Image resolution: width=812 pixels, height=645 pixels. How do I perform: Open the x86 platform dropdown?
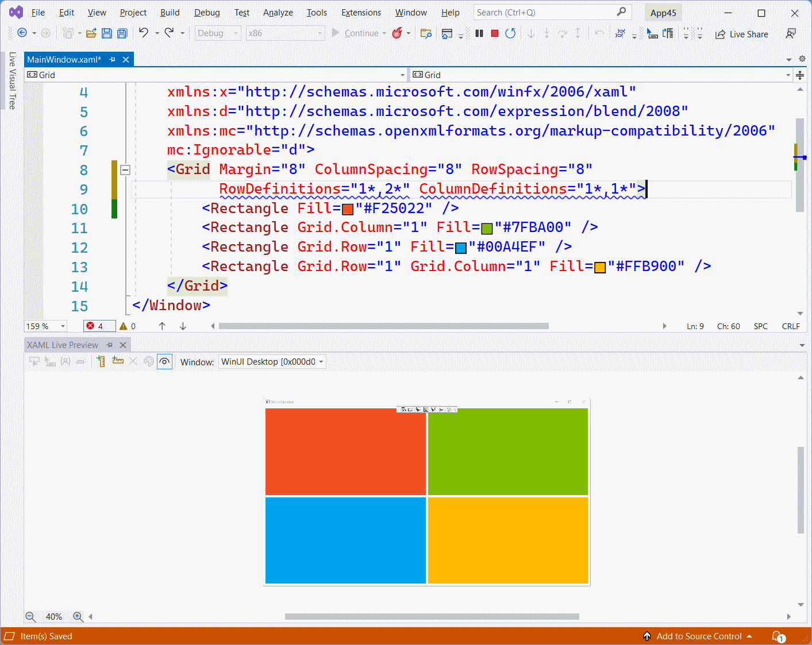(x=286, y=33)
